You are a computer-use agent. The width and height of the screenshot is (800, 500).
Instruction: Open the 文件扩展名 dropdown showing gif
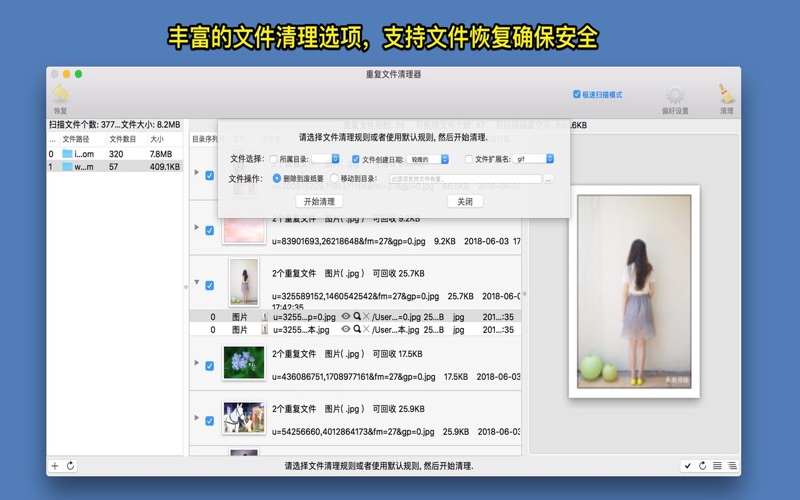coord(533,159)
